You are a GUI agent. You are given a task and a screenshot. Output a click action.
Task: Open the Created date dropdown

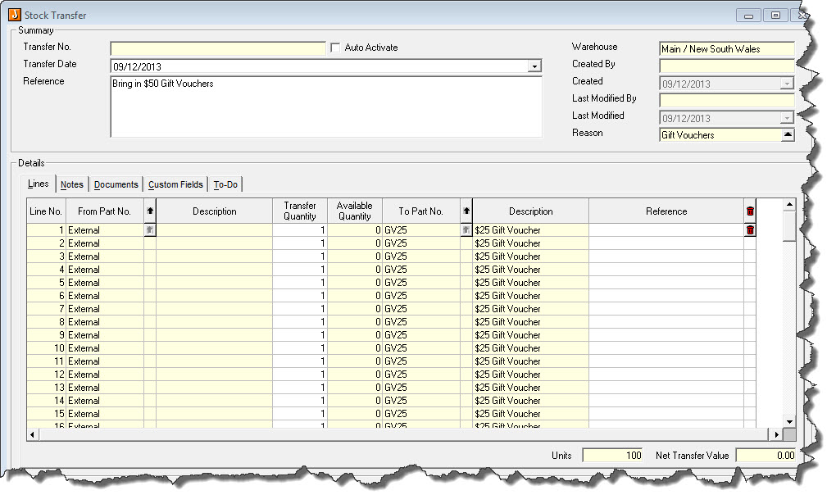(x=787, y=84)
